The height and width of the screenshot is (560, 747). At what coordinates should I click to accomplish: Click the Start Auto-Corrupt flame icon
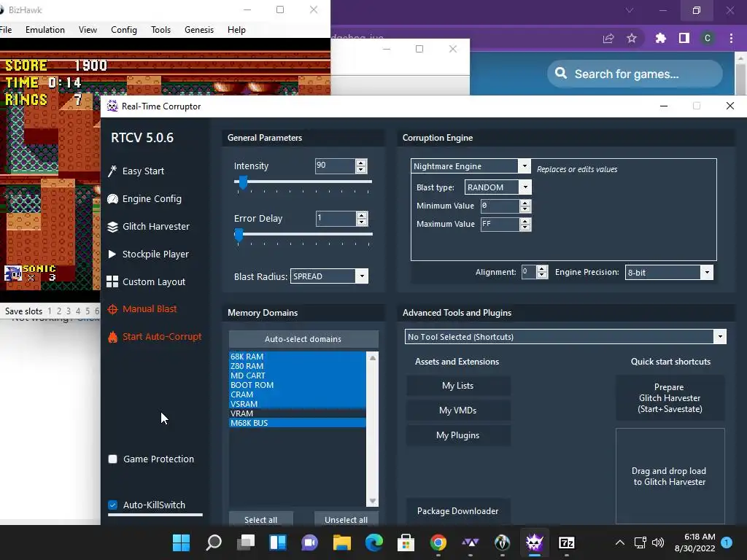click(x=112, y=337)
